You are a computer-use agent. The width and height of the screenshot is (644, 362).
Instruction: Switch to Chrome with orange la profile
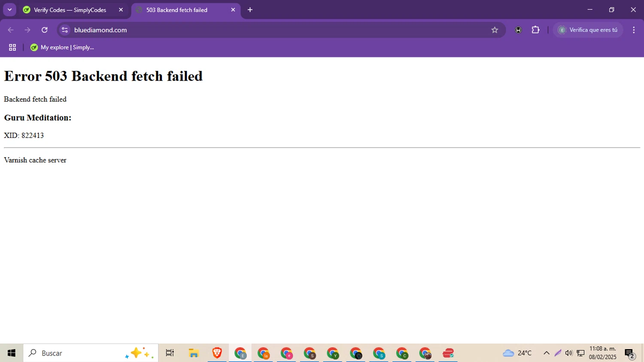[263, 353]
